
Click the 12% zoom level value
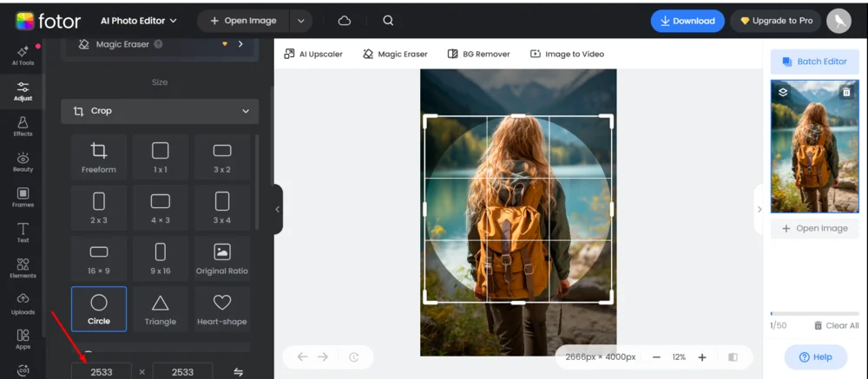click(680, 356)
